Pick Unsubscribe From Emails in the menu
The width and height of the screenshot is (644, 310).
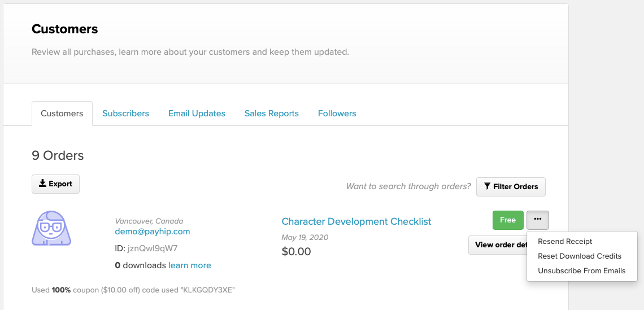(581, 271)
